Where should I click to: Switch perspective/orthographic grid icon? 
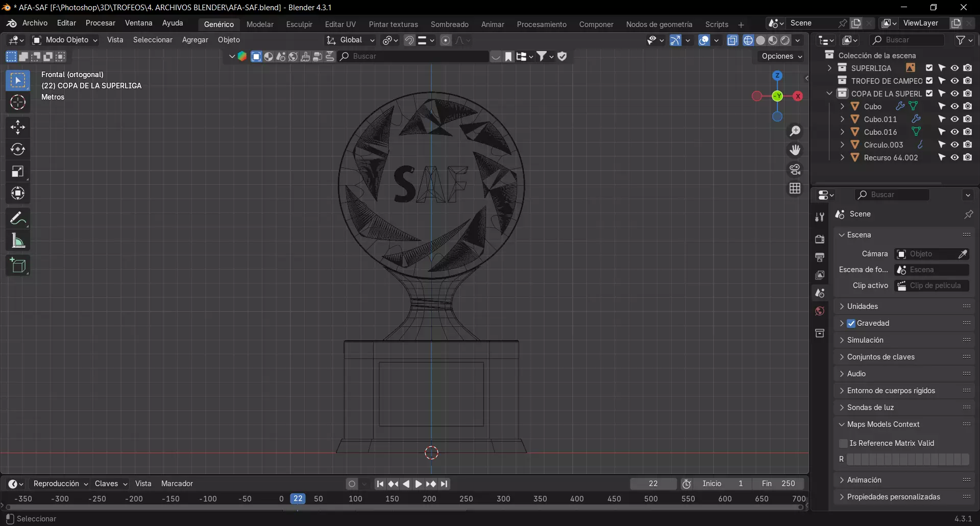[x=795, y=188]
